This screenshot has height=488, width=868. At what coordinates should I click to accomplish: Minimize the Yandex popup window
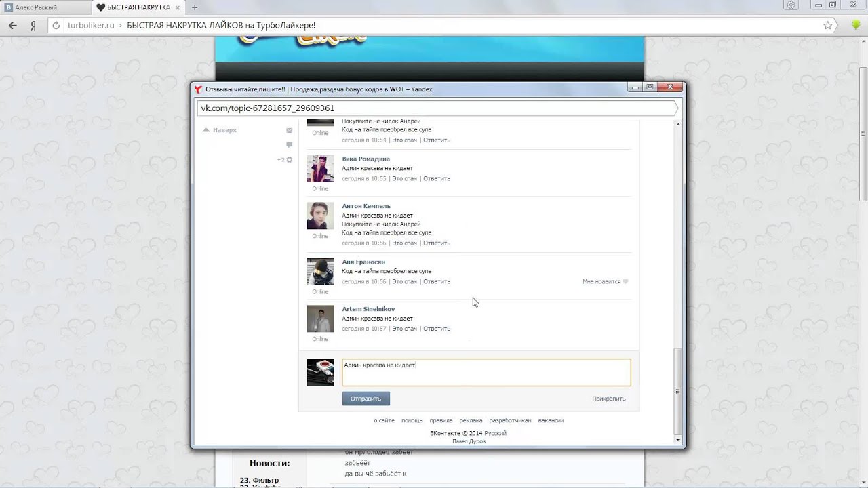coord(635,87)
